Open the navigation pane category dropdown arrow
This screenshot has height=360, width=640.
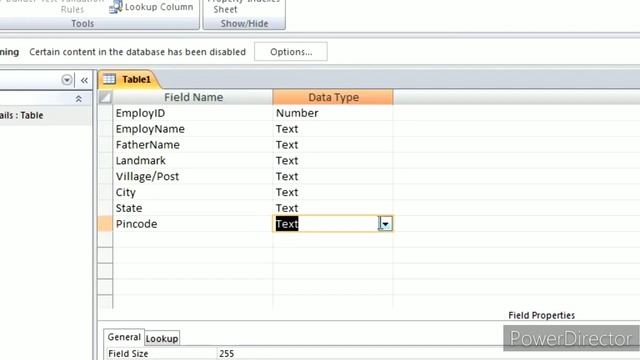coord(67,80)
